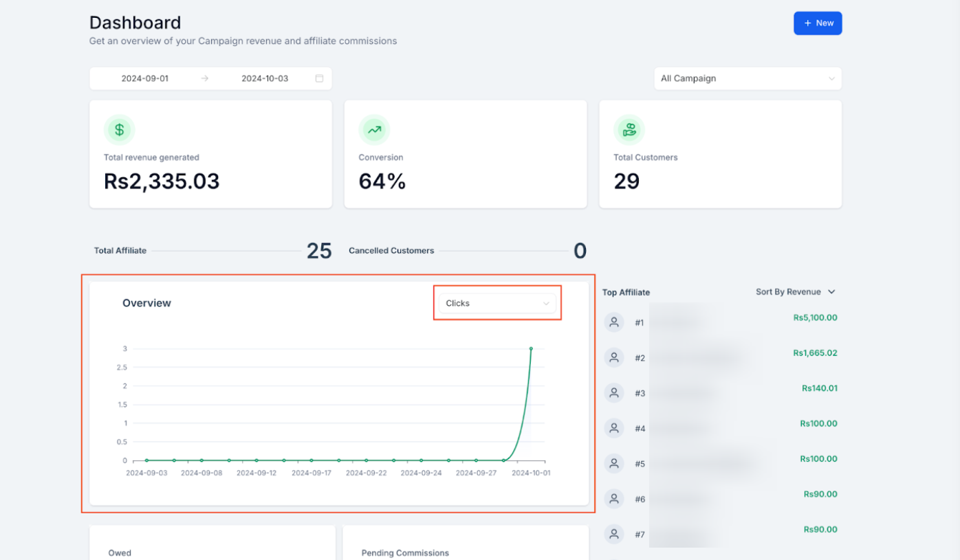The image size is (960, 560).
Task: Click the 64% conversion value
Action: [382, 181]
